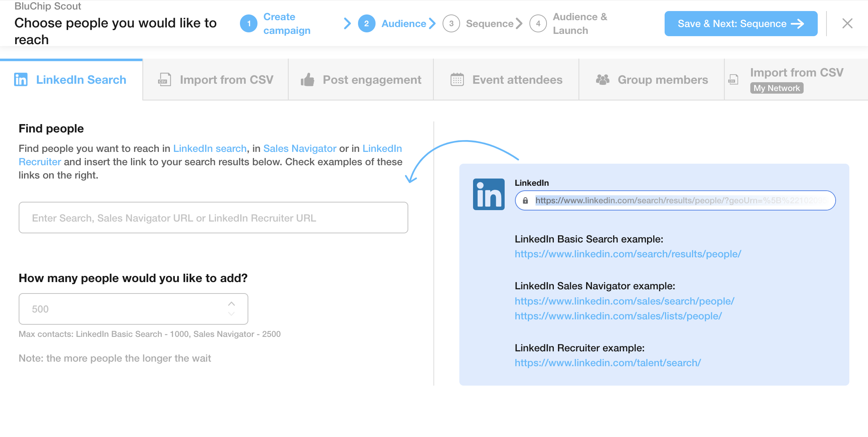Increase people count with up arrow

coord(231,304)
